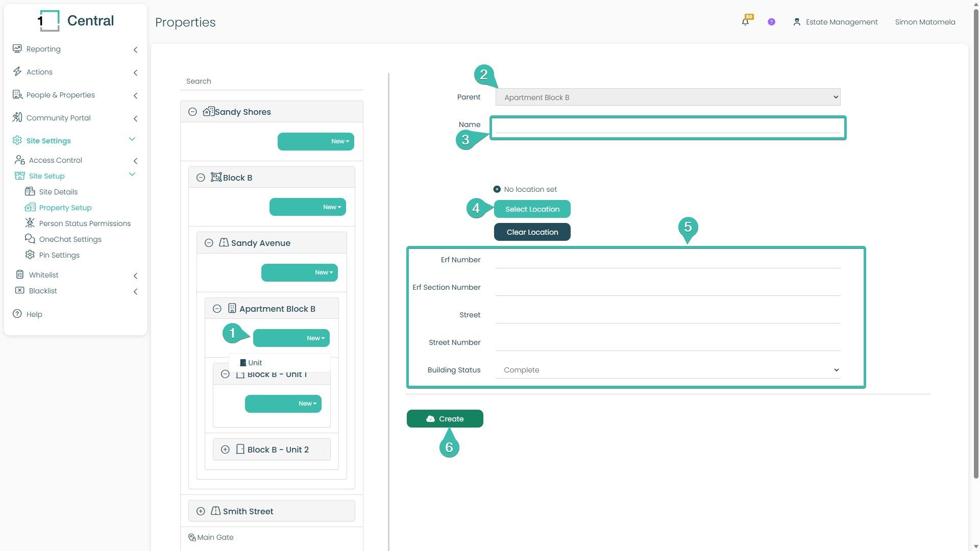Click the Smith Street road icon

click(216, 511)
